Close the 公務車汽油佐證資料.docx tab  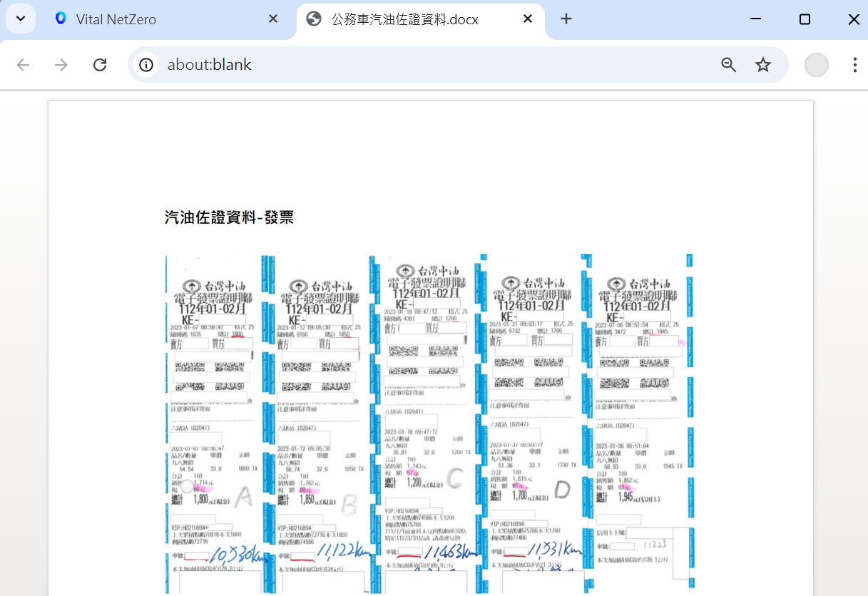(x=528, y=19)
